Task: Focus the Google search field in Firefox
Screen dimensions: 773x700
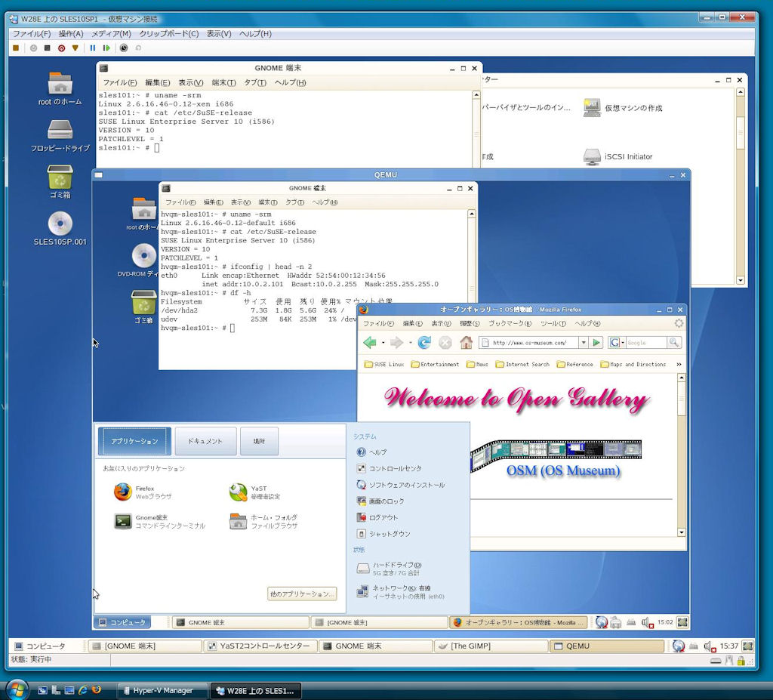Action: point(646,342)
